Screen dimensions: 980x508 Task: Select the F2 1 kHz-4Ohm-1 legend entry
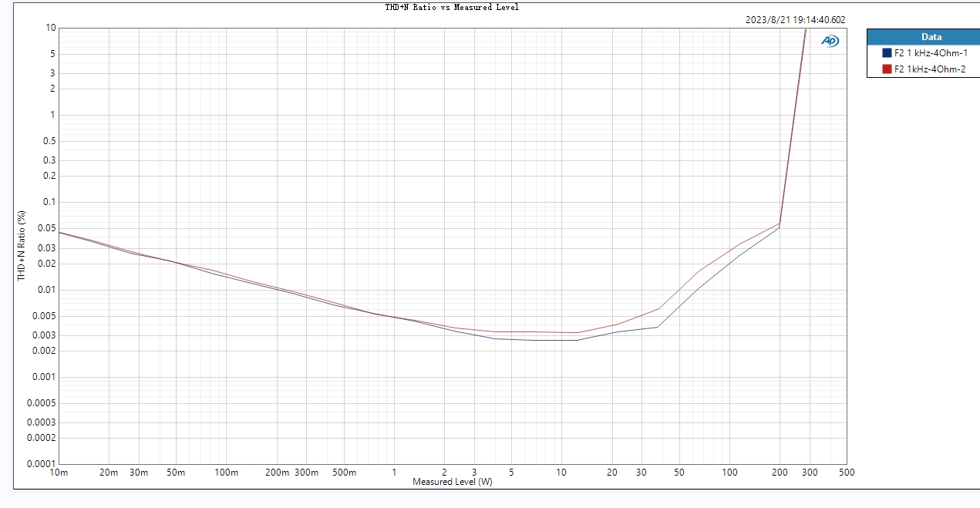click(x=923, y=53)
